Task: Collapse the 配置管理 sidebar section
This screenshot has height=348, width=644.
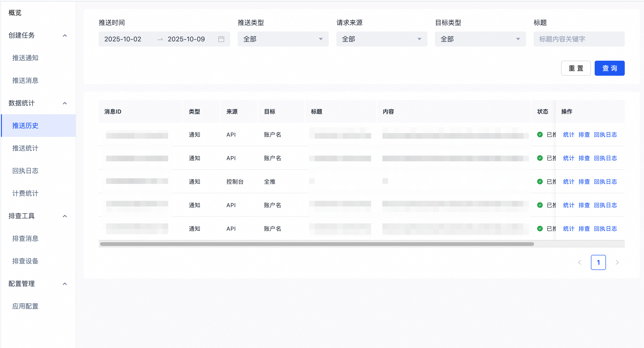Action: click(x=65, y=284)
